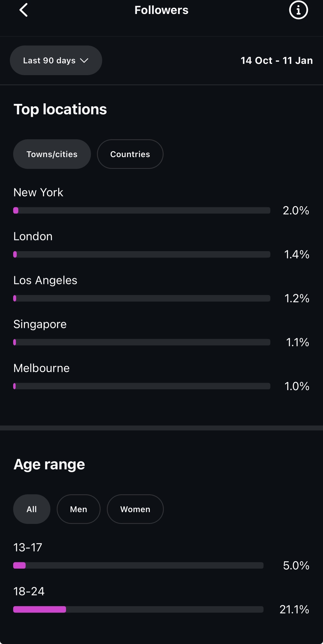Switch to Countries filter
The width and height of the screenshot is (323, 644).
tap(130, 154)
